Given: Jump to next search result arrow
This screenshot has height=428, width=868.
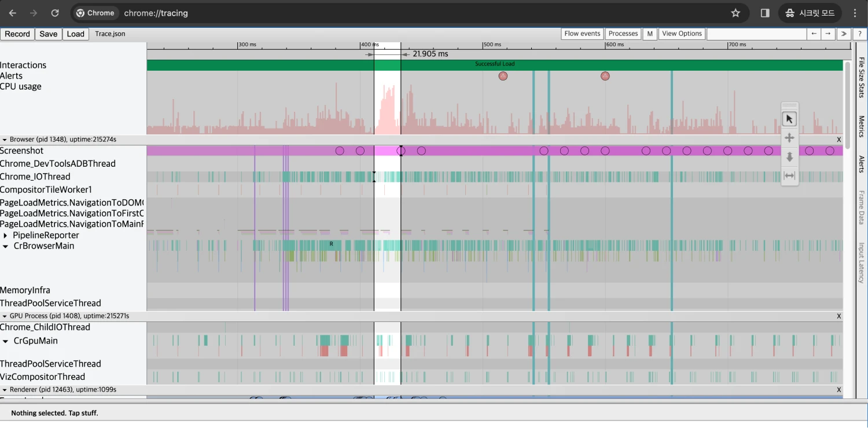Looking at the screenshot, I should pos(828,34).
